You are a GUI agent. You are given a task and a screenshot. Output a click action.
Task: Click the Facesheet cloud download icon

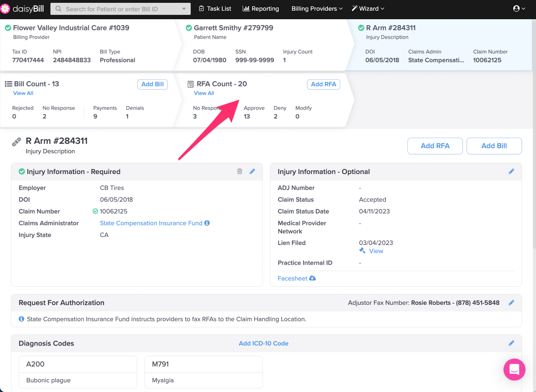click(x=312, y=278)
